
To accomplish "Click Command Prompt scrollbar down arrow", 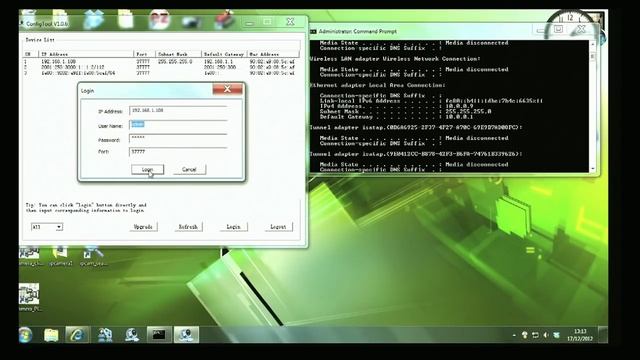I will pos(593,168).
